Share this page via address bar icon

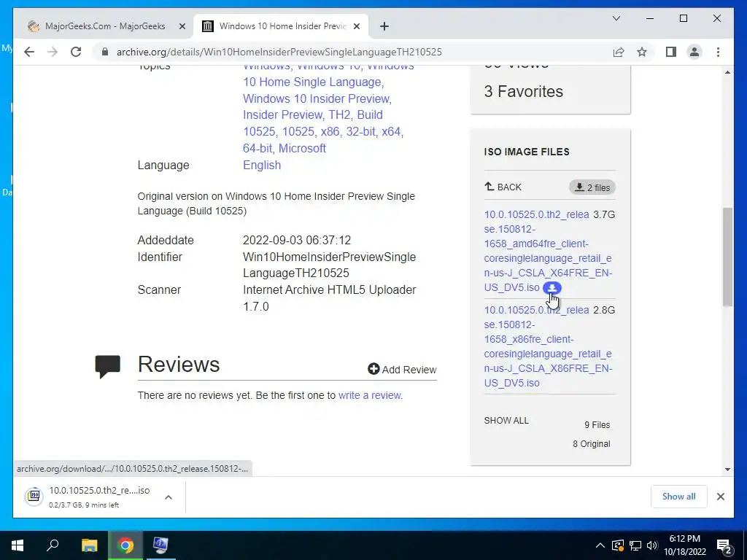[619, 52]
